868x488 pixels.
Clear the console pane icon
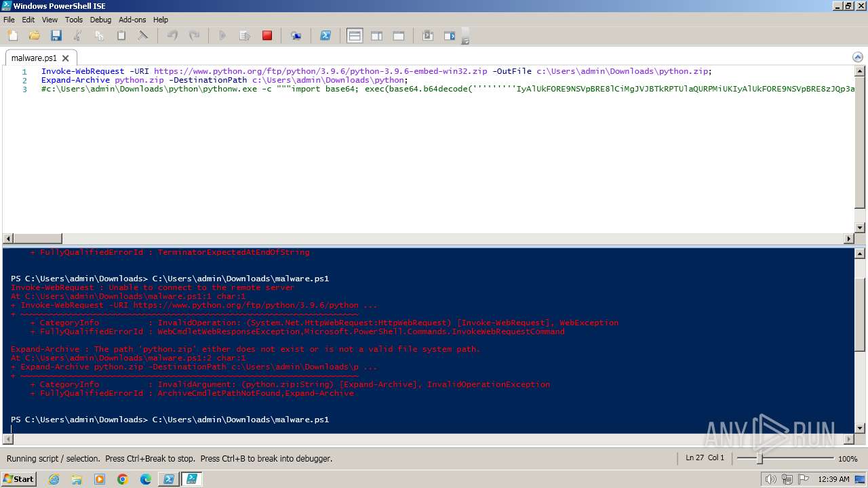pos(143,35)
